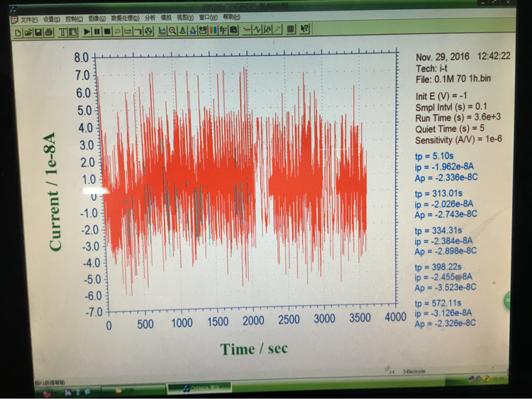Click the 'tp = 334.31s' peak result
The width and height of the screenshot is (532, 399).
[x=438, y=231]
